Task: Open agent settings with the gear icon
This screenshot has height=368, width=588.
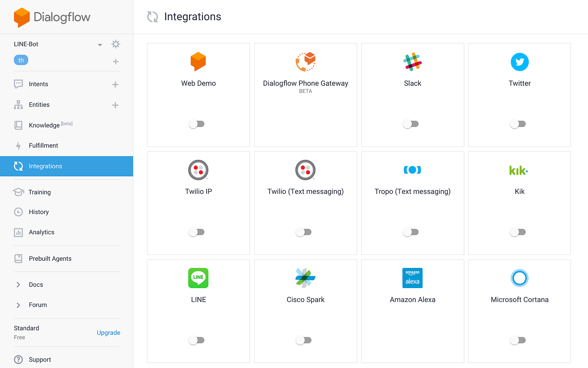Action: pos(115,44)
